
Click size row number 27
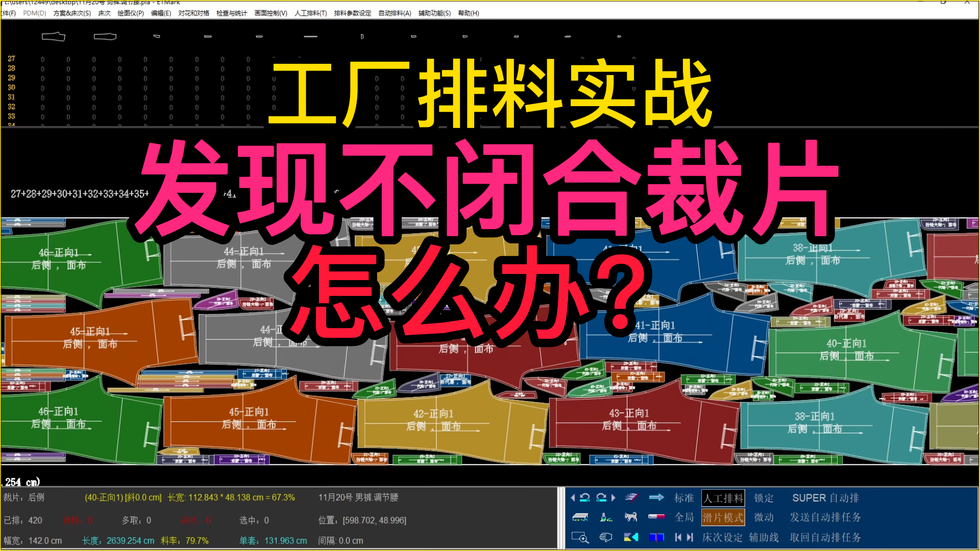point(11,59)
